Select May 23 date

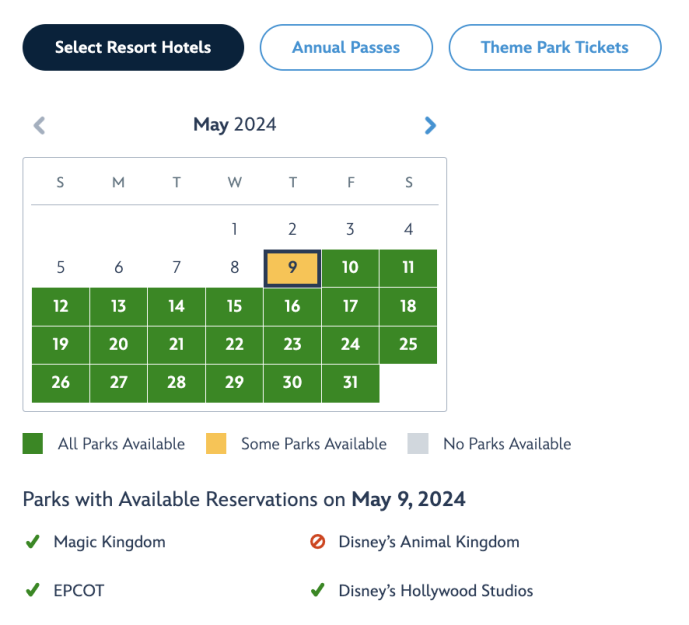pyautogui.click(x=292, y=345)
